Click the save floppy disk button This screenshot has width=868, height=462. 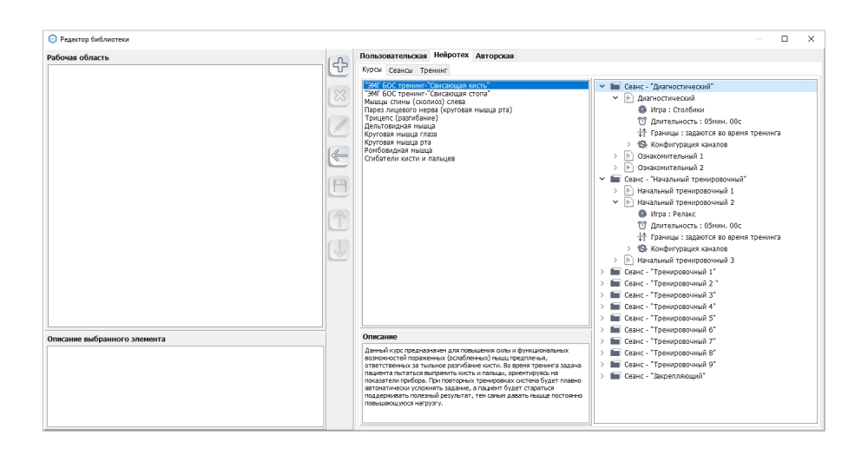tap(339, 188)
